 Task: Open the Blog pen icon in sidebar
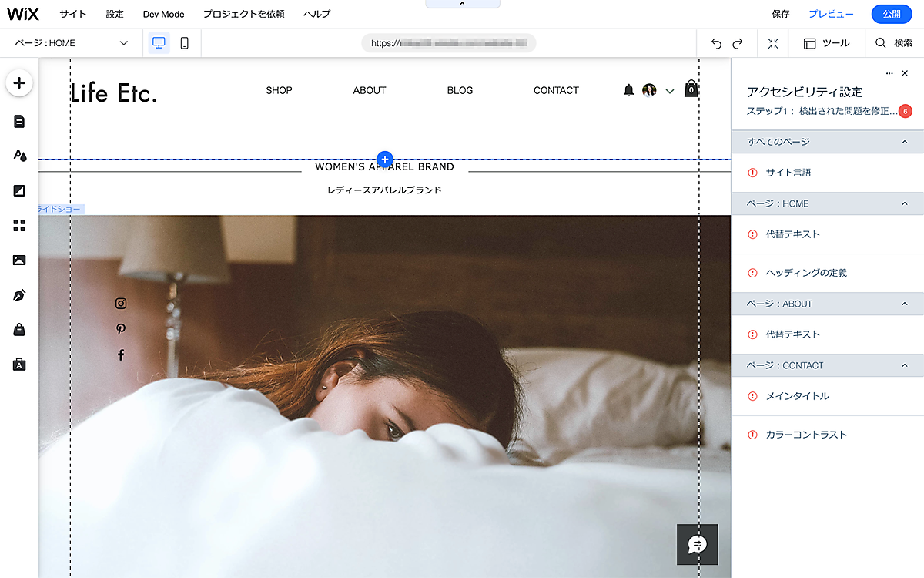pos(19,295)
